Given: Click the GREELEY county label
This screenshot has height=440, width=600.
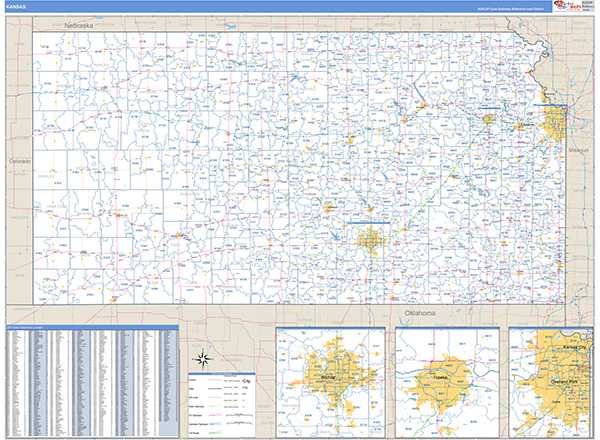Looking at the screenshot, I should coord(46,176).
